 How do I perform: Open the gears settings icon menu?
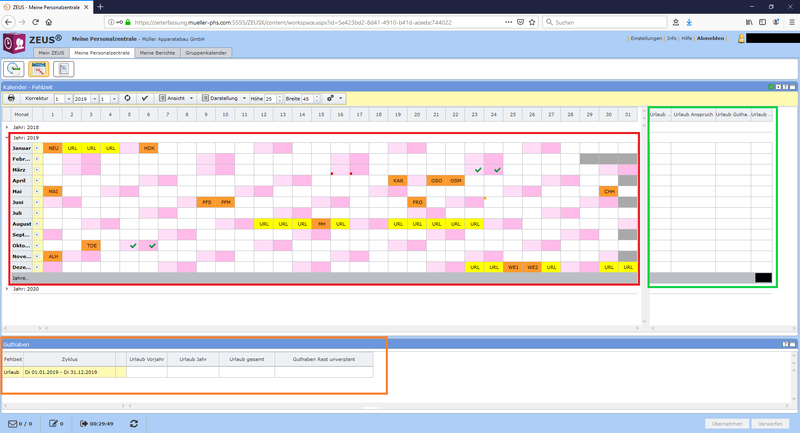tap(332, 99)
